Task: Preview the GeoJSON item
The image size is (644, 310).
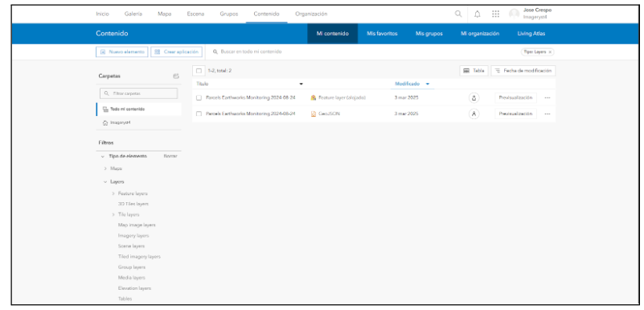Action: click(x=515, y=114)
